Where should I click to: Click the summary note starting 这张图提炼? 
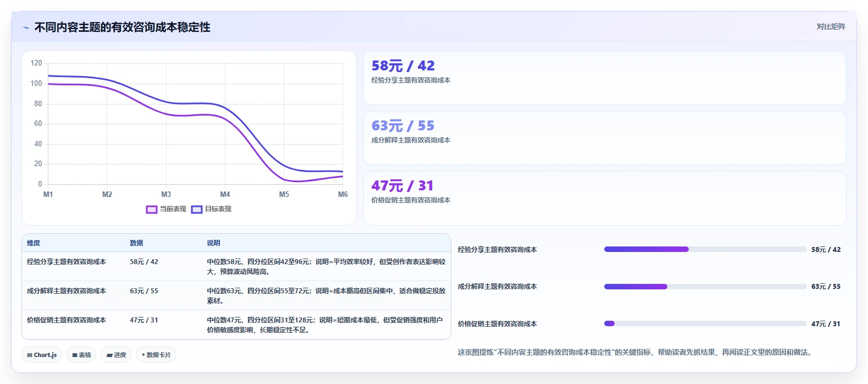tap(635, 353)
